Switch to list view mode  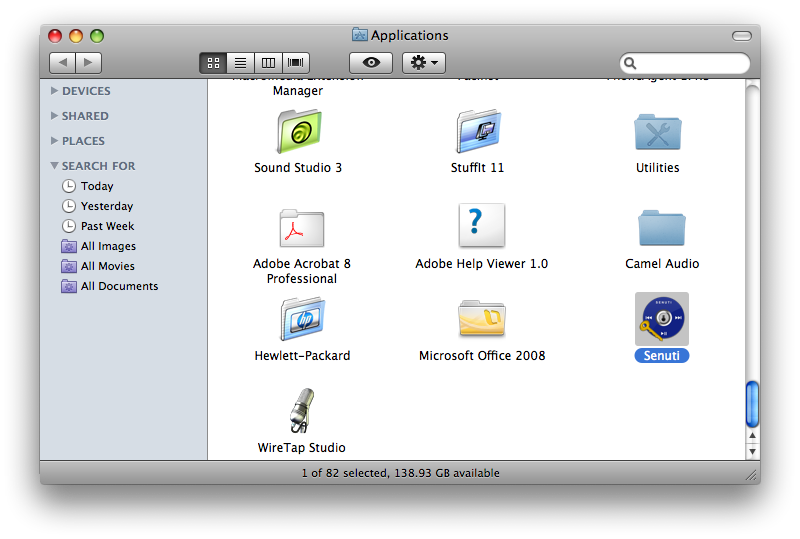[240, 63]
